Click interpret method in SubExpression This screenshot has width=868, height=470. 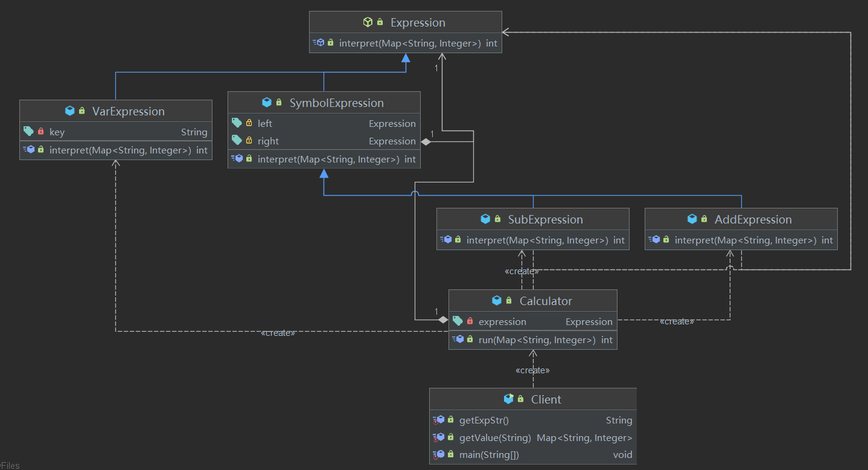pos(532,240)
